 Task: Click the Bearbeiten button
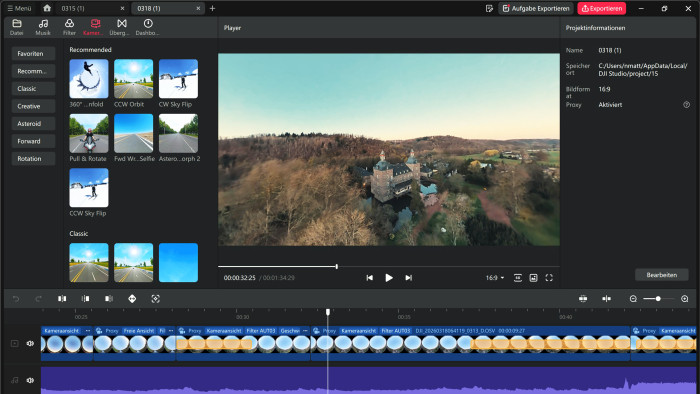tap(662, 275)
